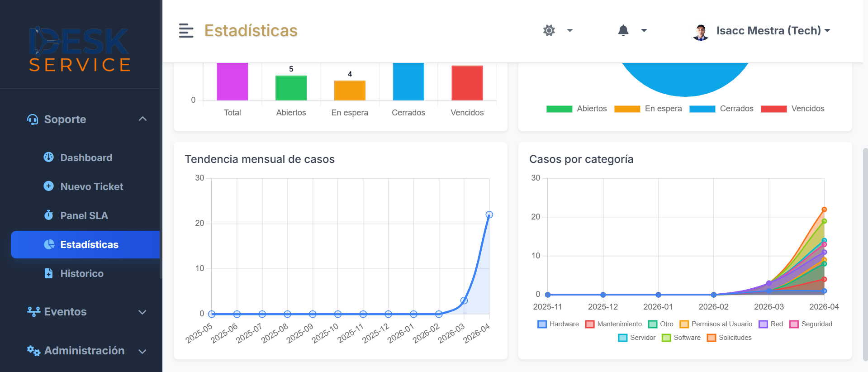Click the Dashboard palette icon in the sidebar
This screenshot has width=868, height=372.
point(48,157)
